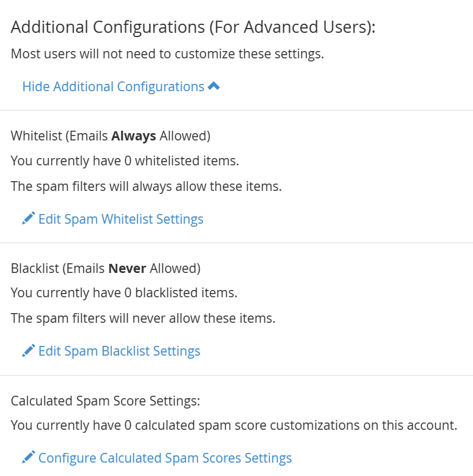Select the Blacklist (Emails Never Allowed) heading
The image size is (473, 476).
pyautogui.click(x=106, y=268)
